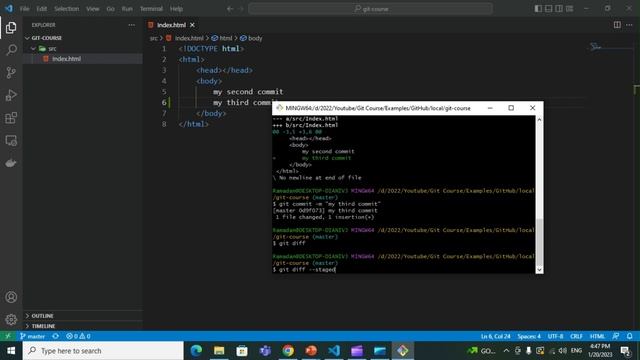
Task: Open Visual Studio Code from the taskbar
Action: click(334, 351)
